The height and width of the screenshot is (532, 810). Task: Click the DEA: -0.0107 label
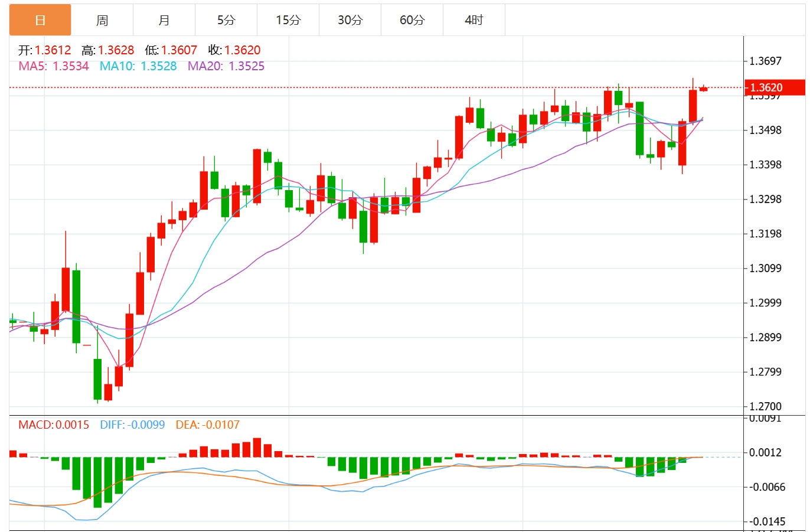pyautogui.click(x=208, y=425)
